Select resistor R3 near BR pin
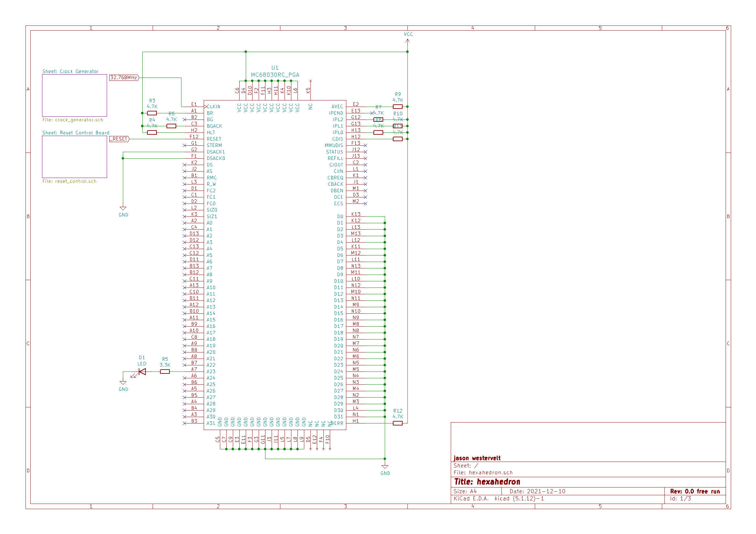 (152, 113)
